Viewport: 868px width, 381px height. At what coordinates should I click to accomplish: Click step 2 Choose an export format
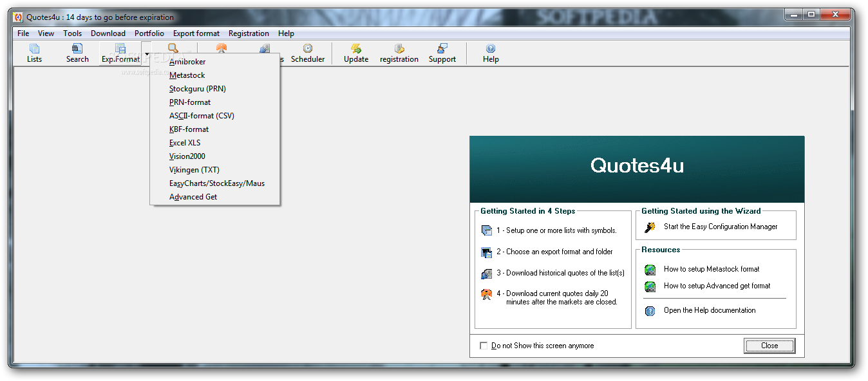(554, 252)
